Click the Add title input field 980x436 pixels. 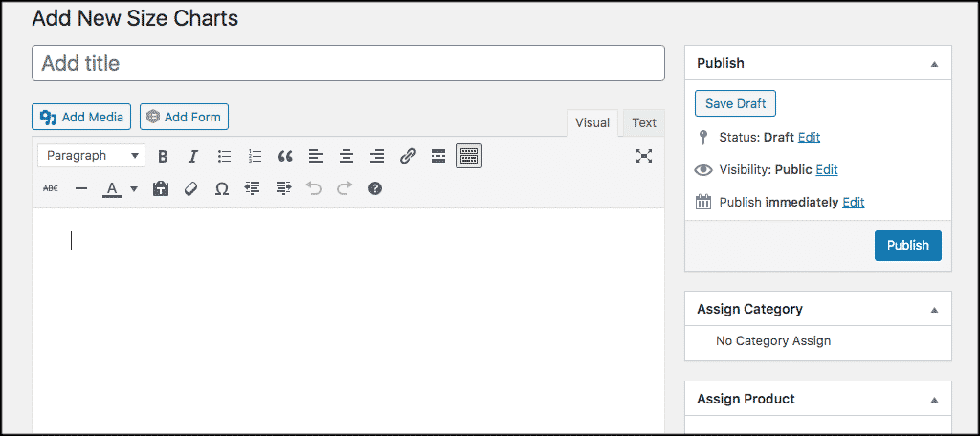[348, 64]
